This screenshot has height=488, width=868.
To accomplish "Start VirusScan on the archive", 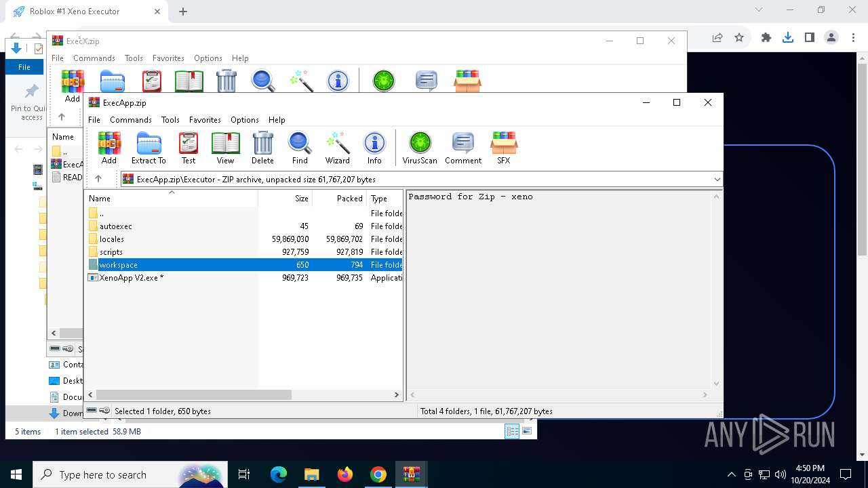I will point(420,148).
